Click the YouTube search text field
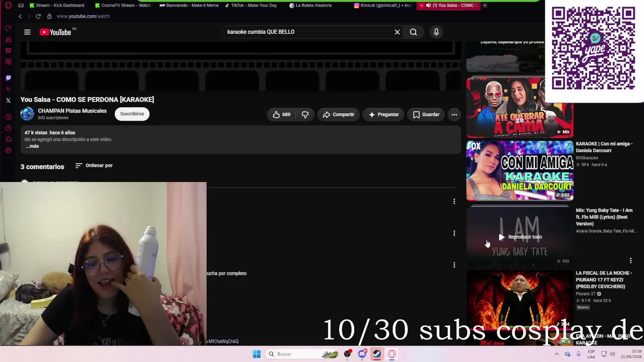644x362 pixels. [308, 32]
